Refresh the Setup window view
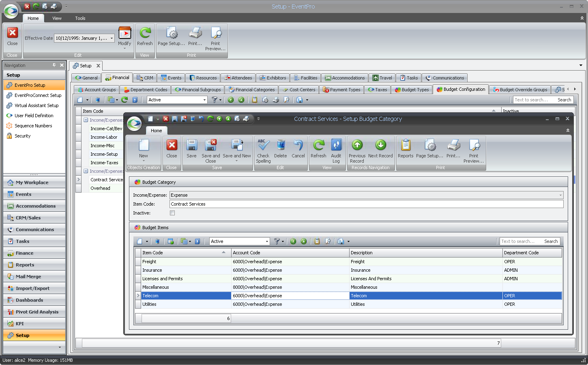Image resolution: width=588 pixels, height=365 pixels. coord(145,36)
